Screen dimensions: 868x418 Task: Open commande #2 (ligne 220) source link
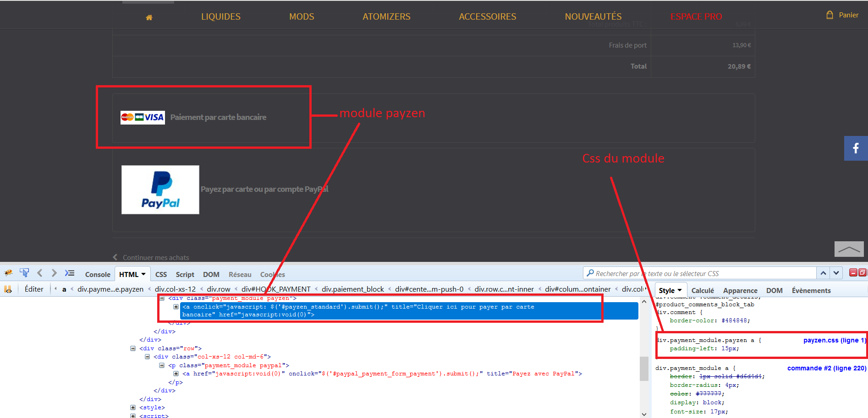pyautogui.click(x=827, y=368)
